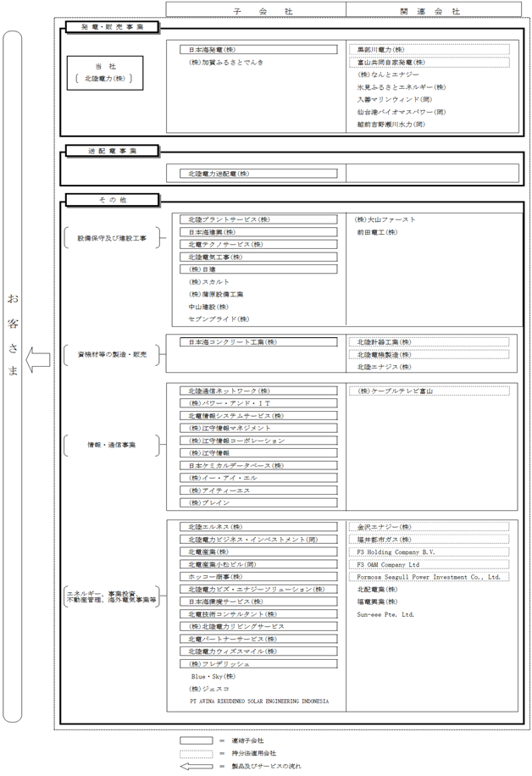This screenshot has width=532, height=776.
Task: Click the 連結子会社 legend box
Action: click(x=197, y=741)
